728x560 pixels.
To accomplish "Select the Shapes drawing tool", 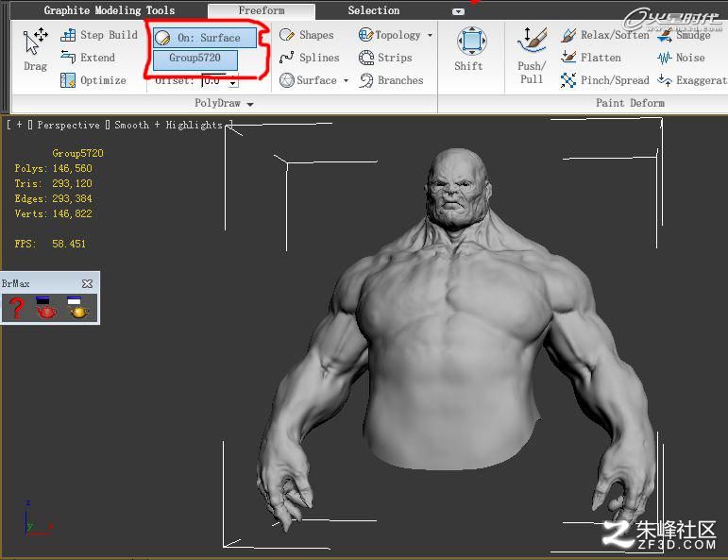I will (307, 35).
